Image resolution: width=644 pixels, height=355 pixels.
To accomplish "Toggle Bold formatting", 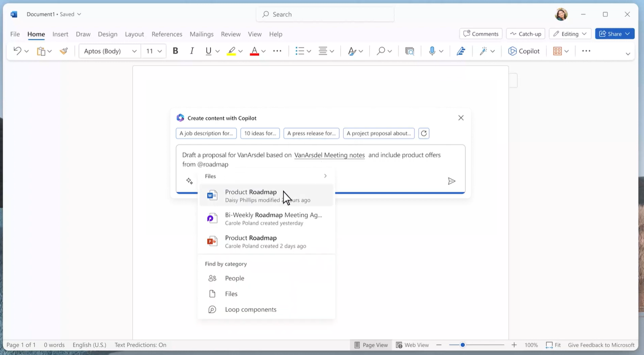I will pos(176,51).
